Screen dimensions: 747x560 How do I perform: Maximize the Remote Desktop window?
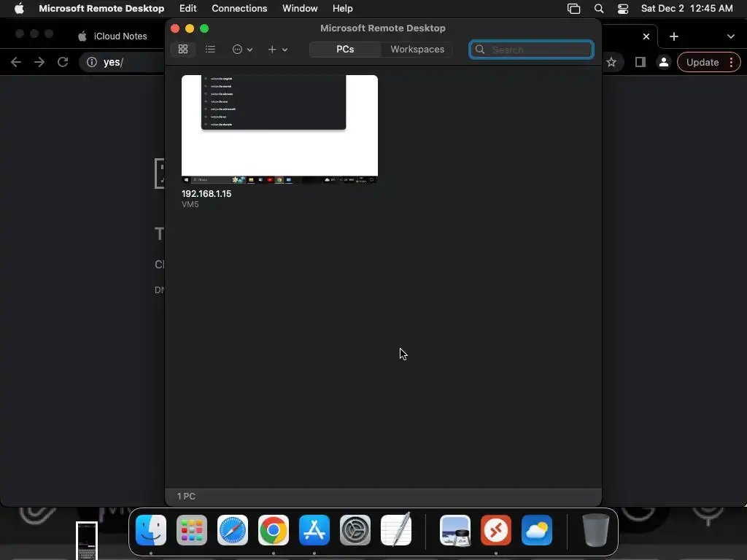204,28
